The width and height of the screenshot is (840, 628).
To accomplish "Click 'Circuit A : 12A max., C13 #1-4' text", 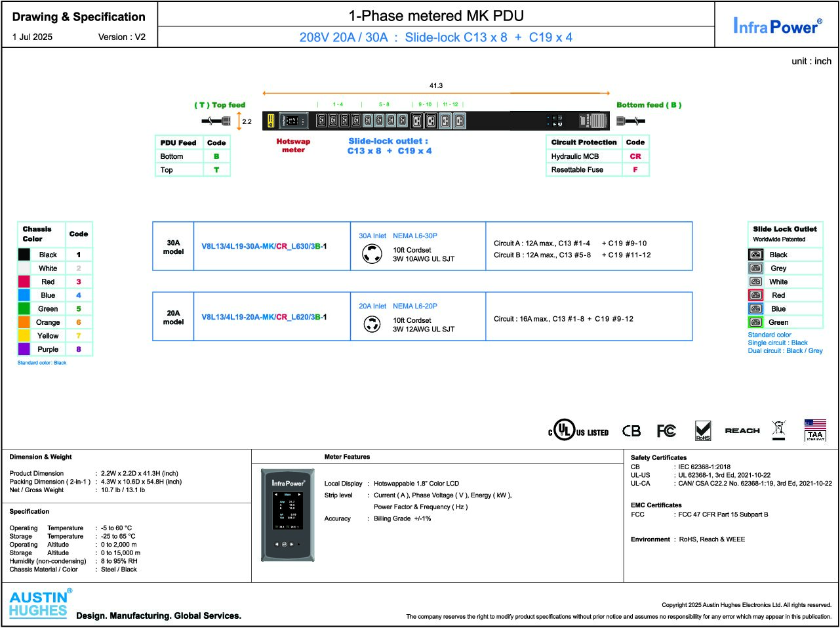I will pyautogui.click(x=542, y=243).
